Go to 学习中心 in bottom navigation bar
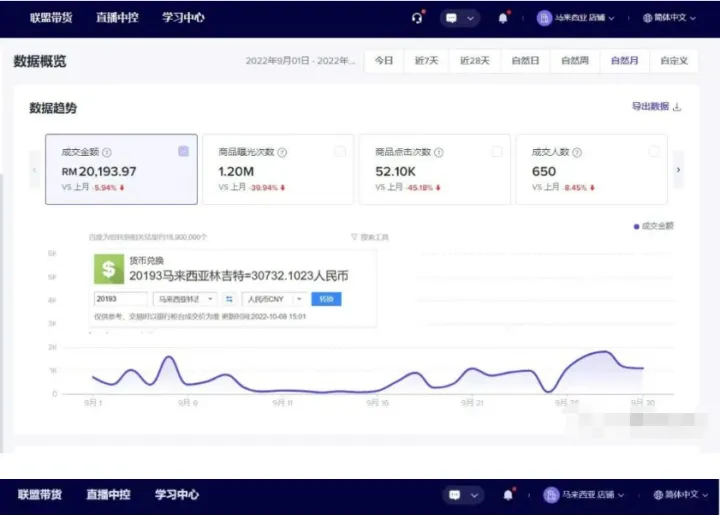The height and width of the screenshot is (515, 720). pyautogui.click(x=177, y=494)
